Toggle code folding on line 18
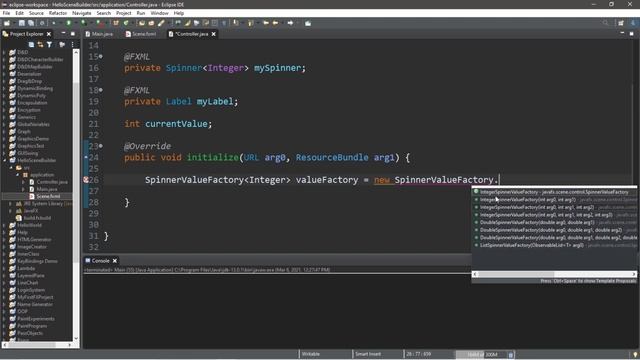This screenshot has height=360, width=640. (x=101, y=90)
